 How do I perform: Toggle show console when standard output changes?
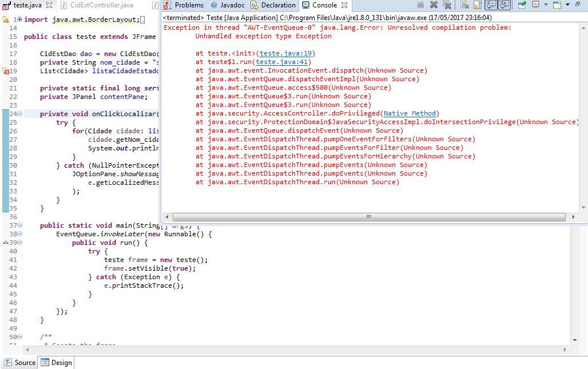491,5
